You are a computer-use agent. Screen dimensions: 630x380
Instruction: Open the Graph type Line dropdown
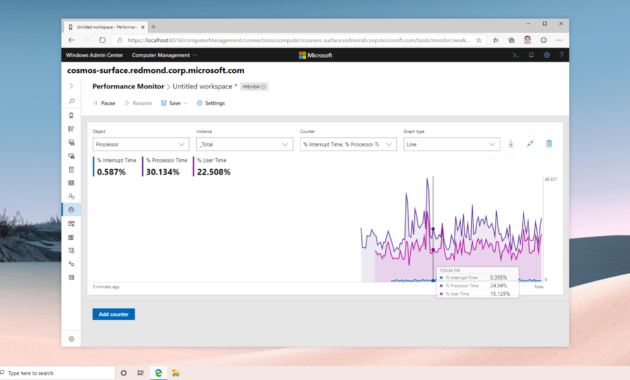click(x=452, y=144)
